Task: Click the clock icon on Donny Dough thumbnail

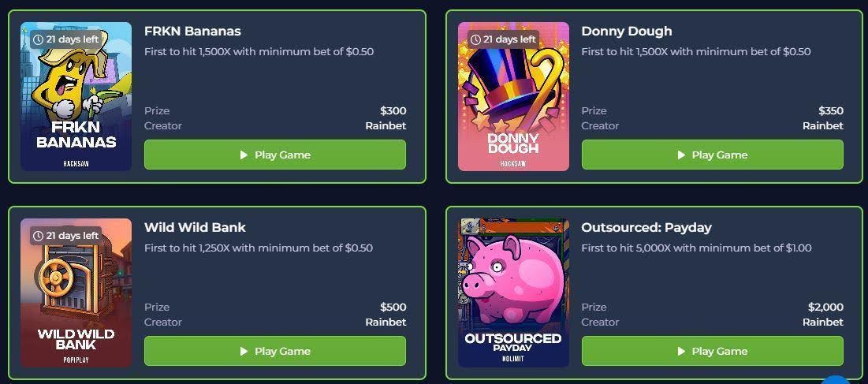Action: 475,39
